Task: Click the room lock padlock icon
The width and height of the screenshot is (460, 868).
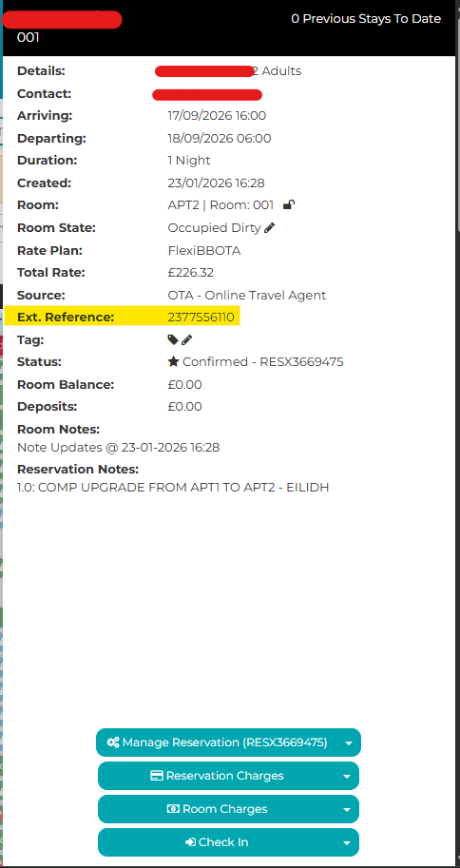Action: point(288,204)
